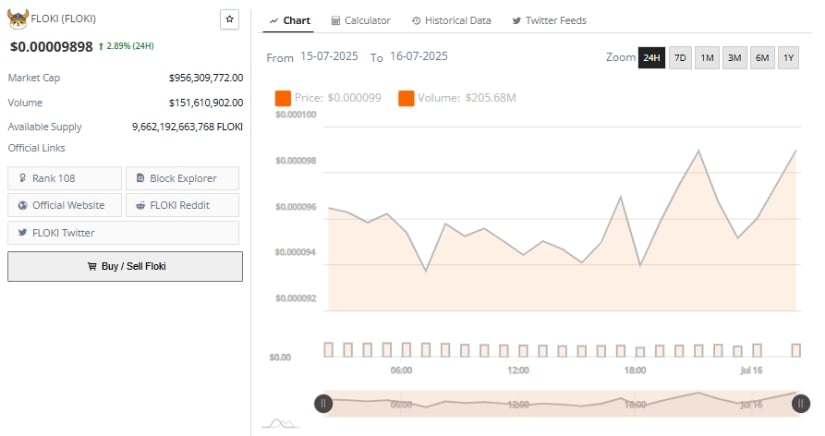The width and height of the screenshot is (825, 436).
Task: Click the 12:00 time axis label
Action: coord(518,370)
